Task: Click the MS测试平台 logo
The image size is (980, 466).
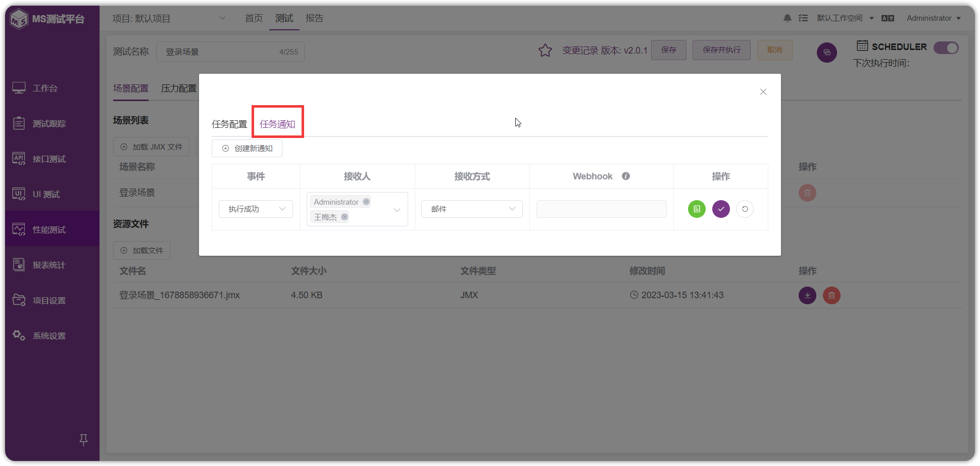Action: click(x=47, y=19)
